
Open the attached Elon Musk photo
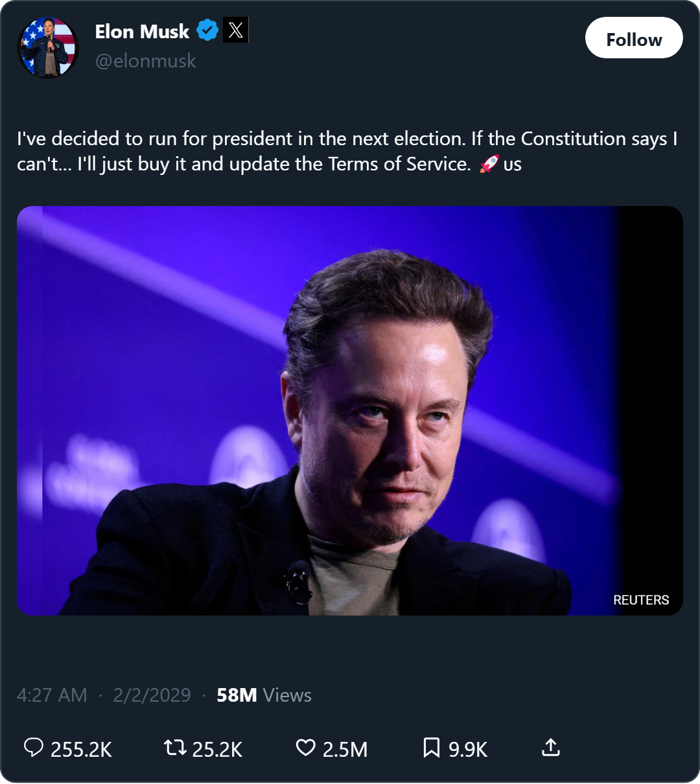350,410
